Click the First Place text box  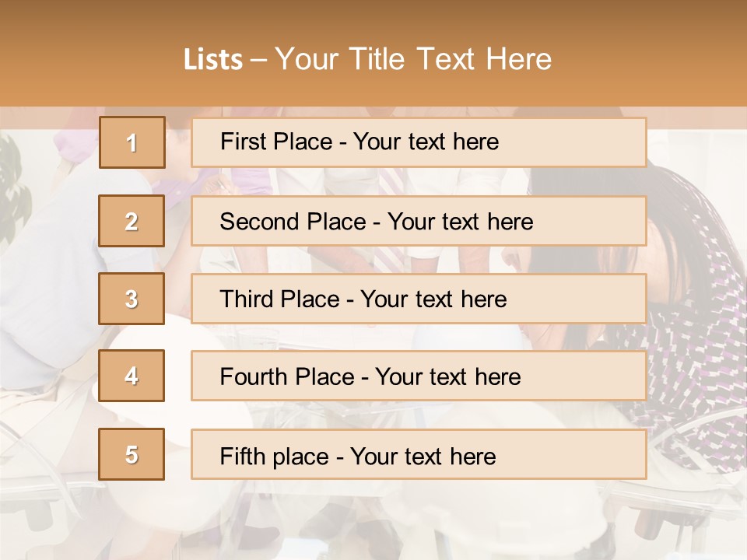419,142
